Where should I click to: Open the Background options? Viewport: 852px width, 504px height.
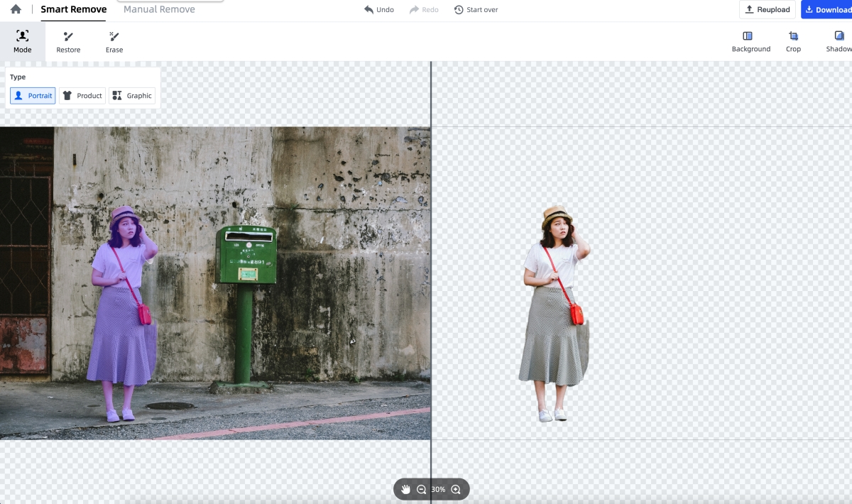pos(750,41)
